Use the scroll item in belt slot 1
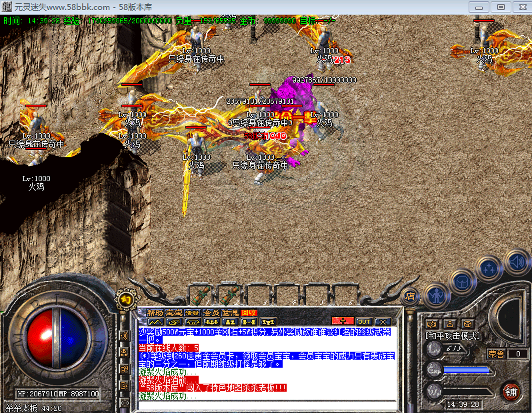Image resolution: width=532 pixels, height=413 pixels. point(202,295)
